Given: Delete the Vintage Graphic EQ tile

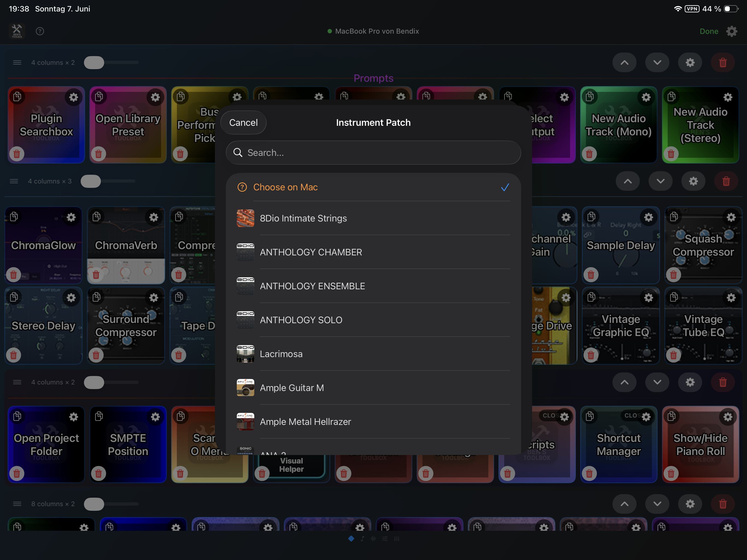Looking at the screenshot, I should click(591, 355).
